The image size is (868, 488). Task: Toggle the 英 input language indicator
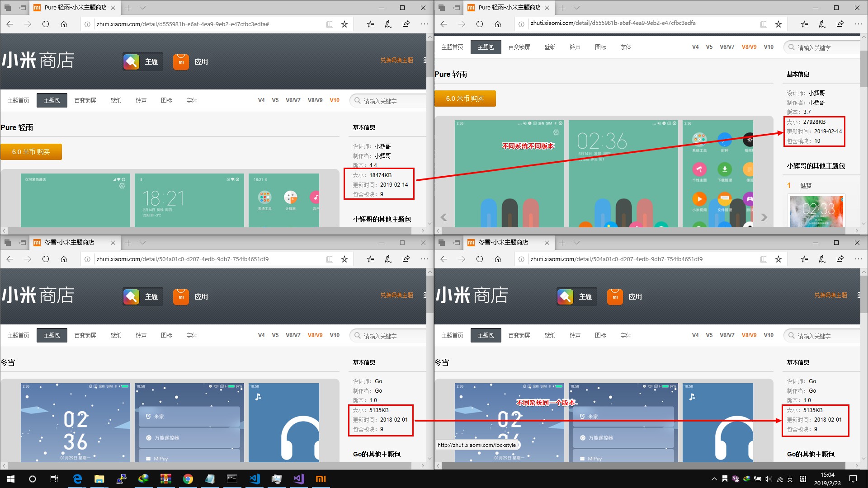790,479
